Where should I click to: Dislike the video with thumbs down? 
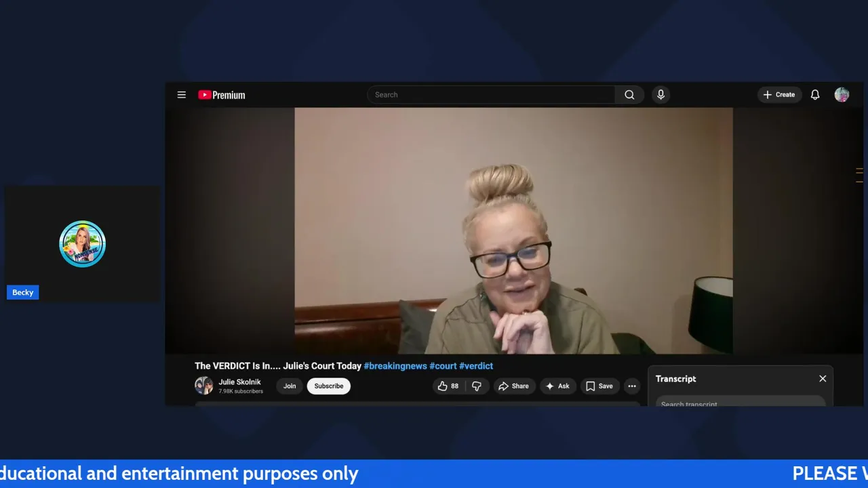477,386
